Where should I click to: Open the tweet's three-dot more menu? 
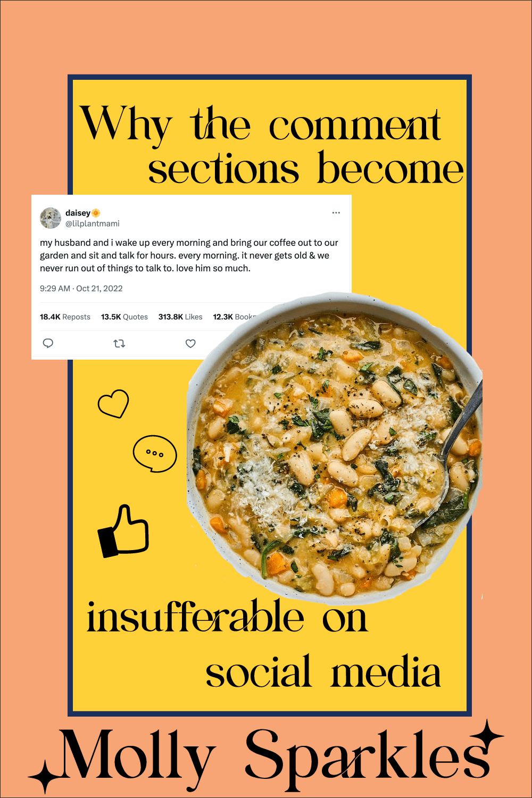coord(336,213)
